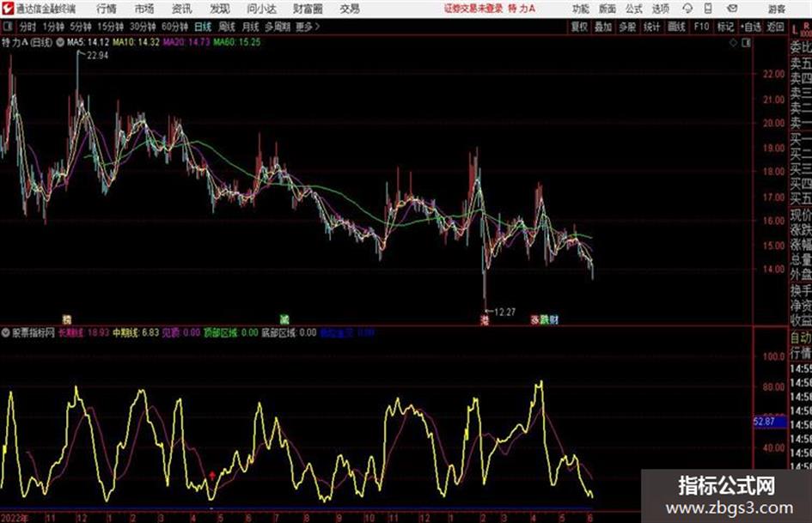Click the 通达信 application logo icon
Image resolution: width=812 pixels, height=523 pixels.
click(8, 9)
